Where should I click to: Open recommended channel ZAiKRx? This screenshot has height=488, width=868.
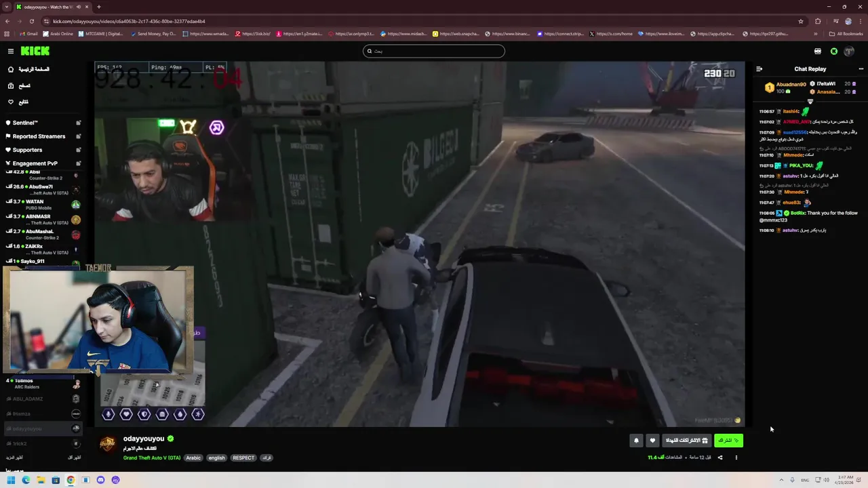43,249
